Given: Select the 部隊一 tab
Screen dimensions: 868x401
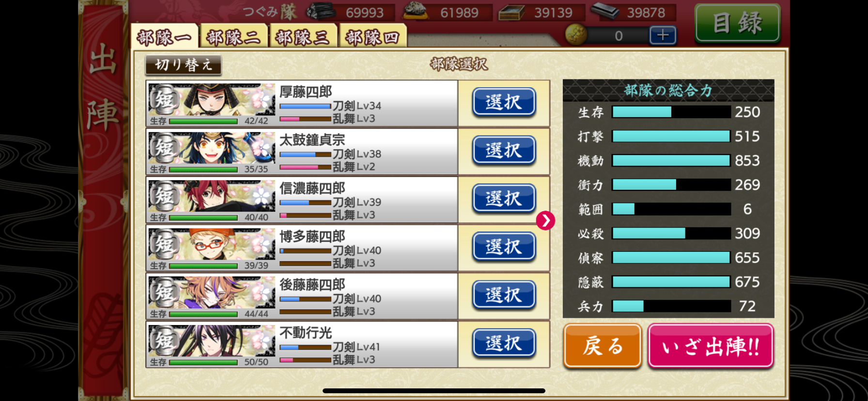Looking at the screenshot, I should (x=164, y=36).
